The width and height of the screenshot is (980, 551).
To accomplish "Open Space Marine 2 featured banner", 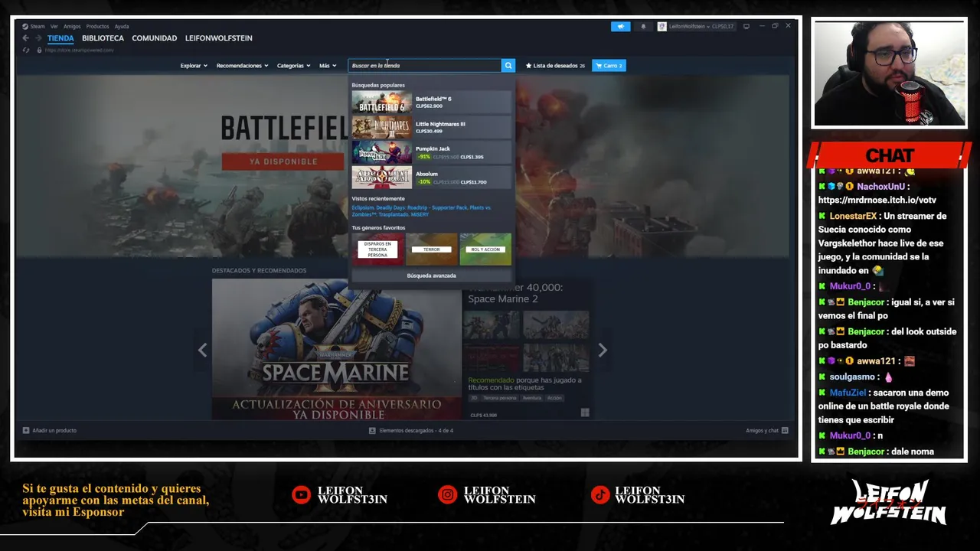I will 337,349.
